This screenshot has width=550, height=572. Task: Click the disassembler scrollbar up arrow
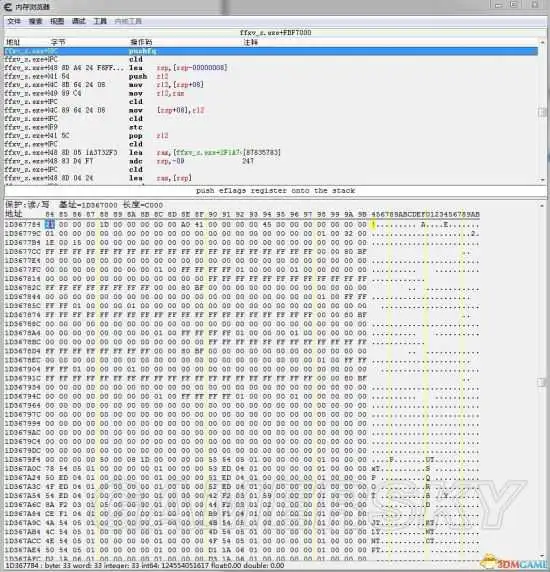coord(542,42)
